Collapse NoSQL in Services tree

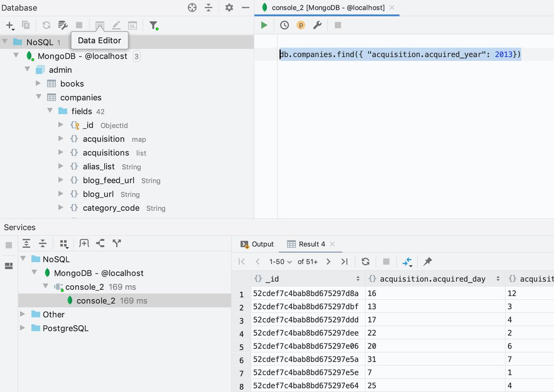(x=23, y=259)
